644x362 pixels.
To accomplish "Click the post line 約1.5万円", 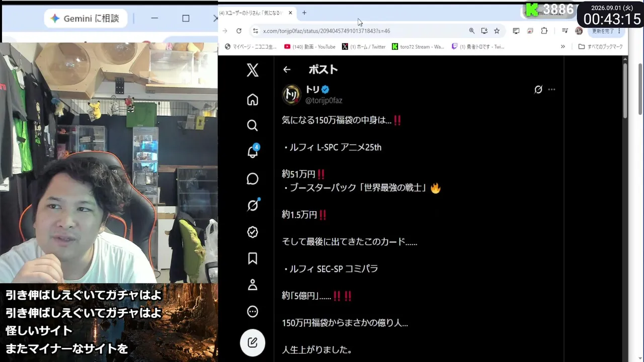I will pyautogui.click(x=304, y=215).
